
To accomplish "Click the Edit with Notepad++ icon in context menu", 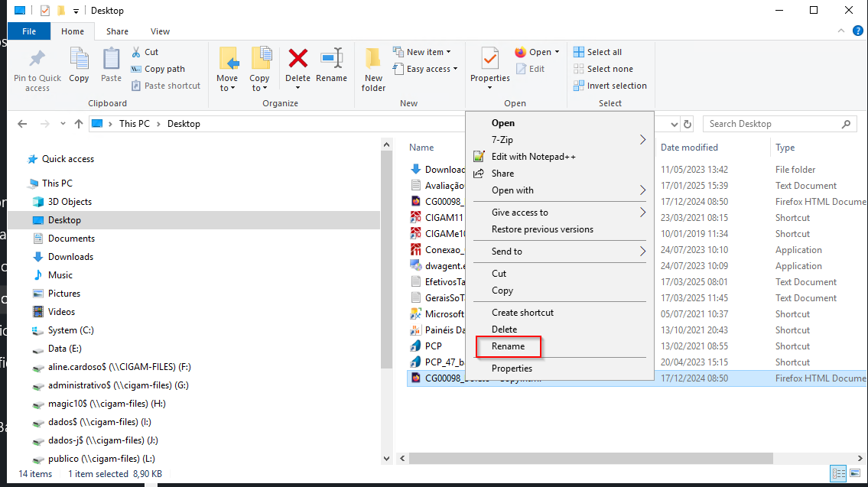I will (479, 157).
